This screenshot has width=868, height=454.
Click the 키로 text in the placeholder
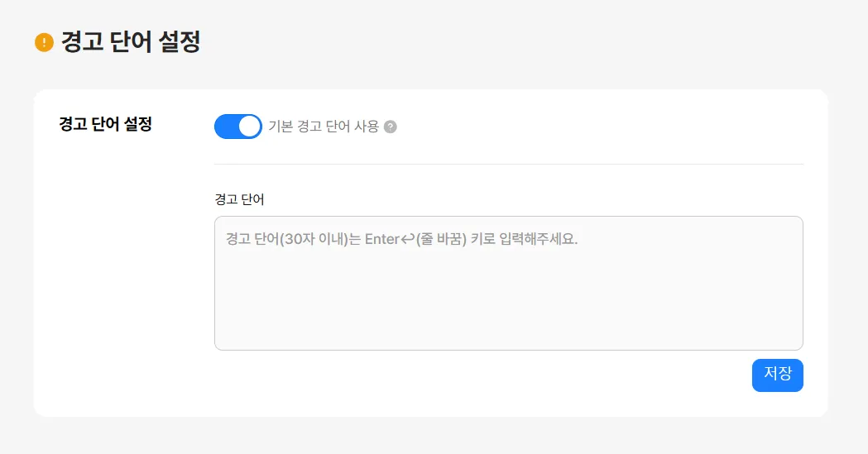482,239
